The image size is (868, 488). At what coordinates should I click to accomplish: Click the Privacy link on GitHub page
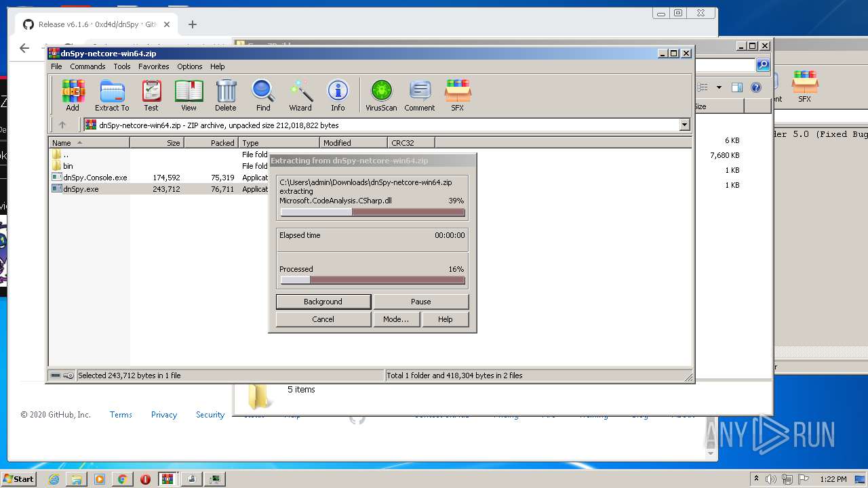(x=163, y=415)
